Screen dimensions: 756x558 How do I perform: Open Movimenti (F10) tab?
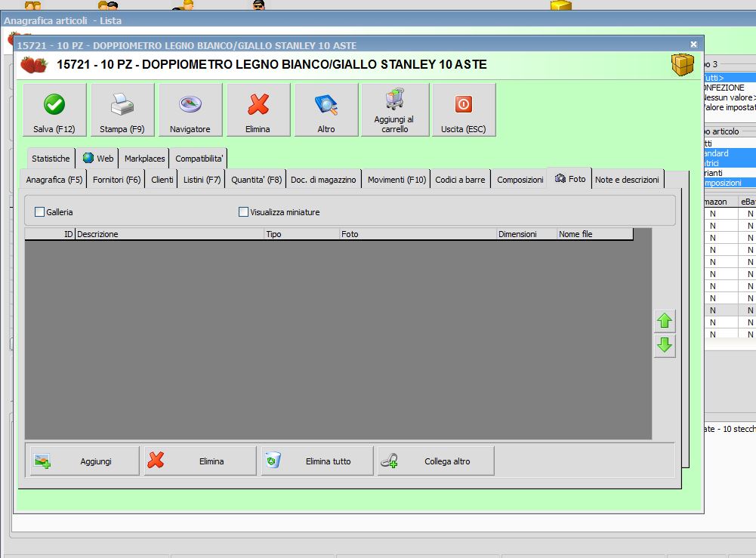pos(397,180)
